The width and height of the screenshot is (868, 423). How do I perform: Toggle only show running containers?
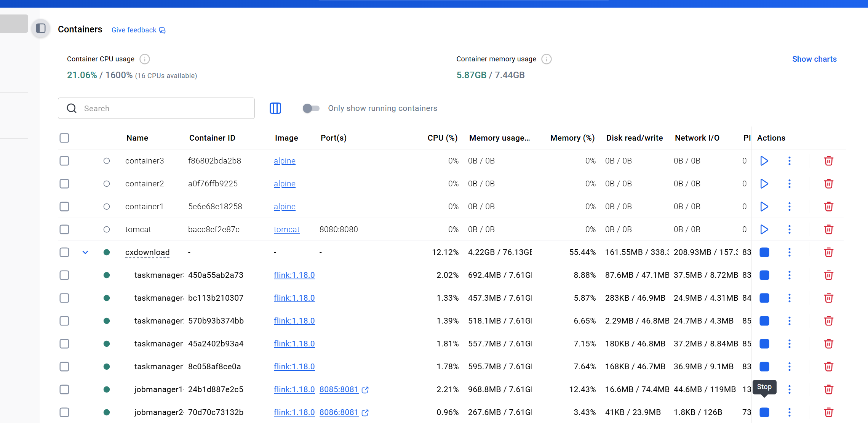tap(311, 108)
